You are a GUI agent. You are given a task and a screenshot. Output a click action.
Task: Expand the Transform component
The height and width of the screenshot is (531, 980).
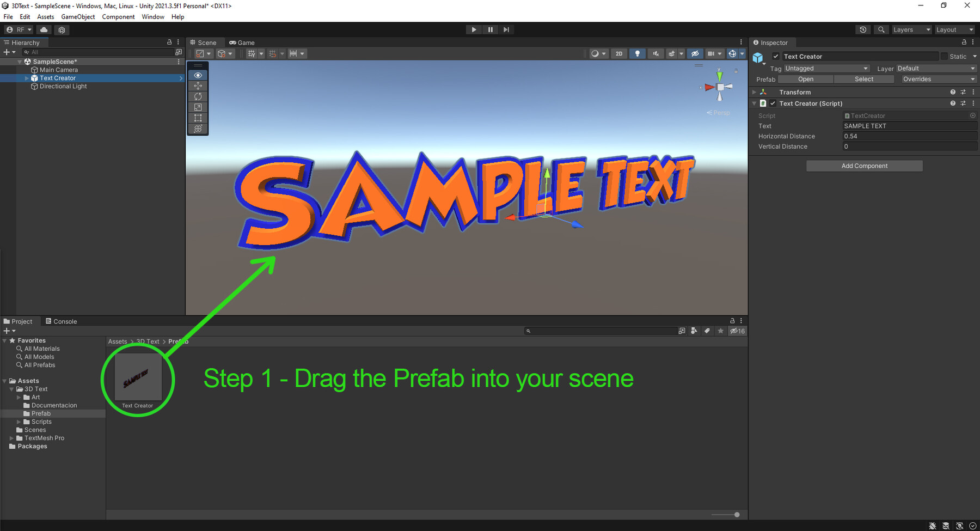tap(754, 92)
